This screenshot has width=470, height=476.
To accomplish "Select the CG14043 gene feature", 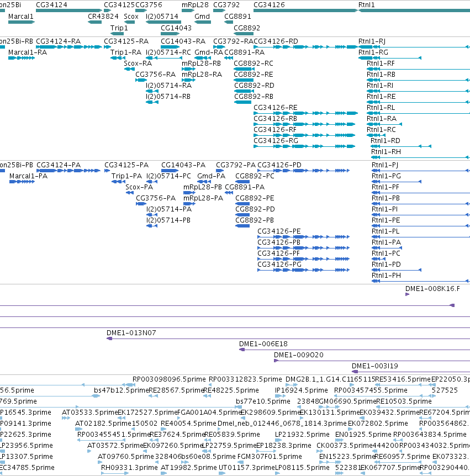I will tap(170, 34).
